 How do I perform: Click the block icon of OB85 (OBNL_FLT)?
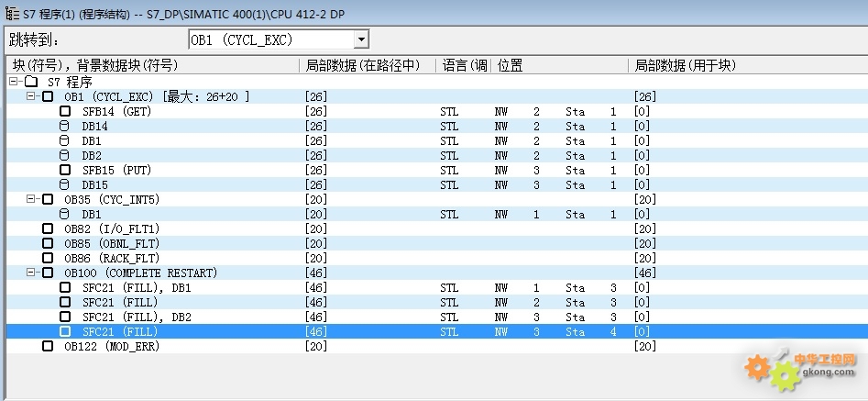pyautogui.click(x=49, y=243)
